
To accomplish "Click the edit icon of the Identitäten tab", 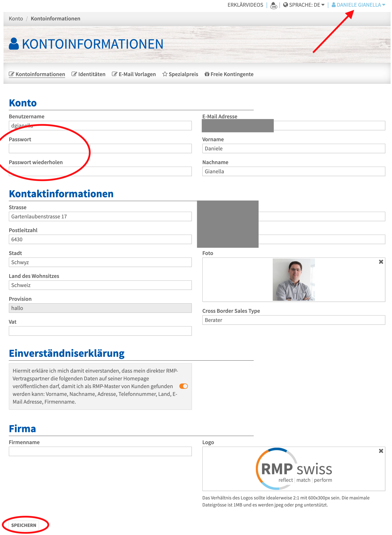I will coord(74,74).
